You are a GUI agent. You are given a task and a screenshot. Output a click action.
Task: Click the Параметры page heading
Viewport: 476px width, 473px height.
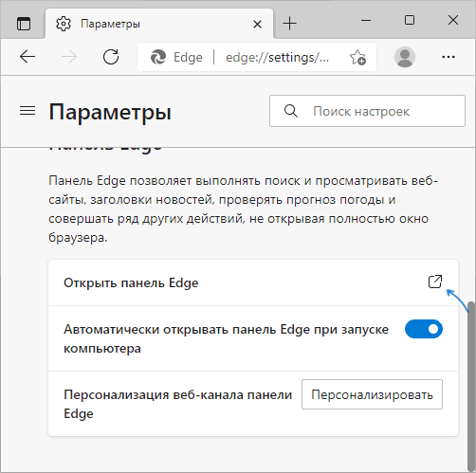point(110,112)
